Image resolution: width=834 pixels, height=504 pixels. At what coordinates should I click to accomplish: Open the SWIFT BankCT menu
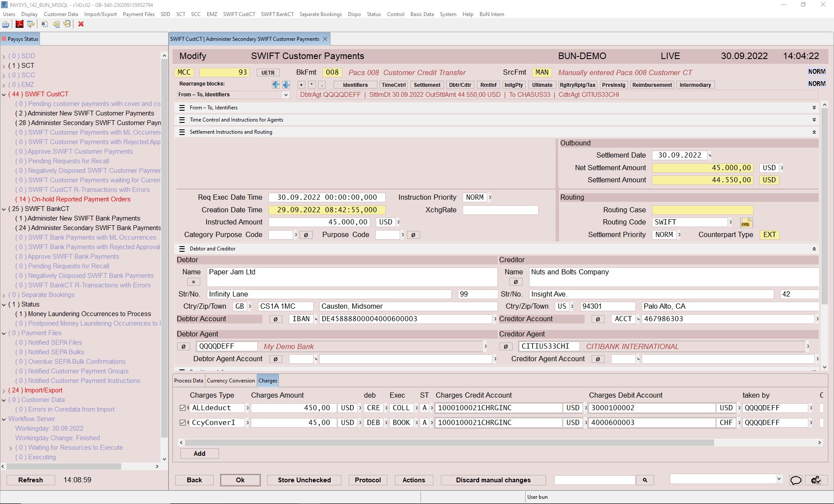click(277, 14)
